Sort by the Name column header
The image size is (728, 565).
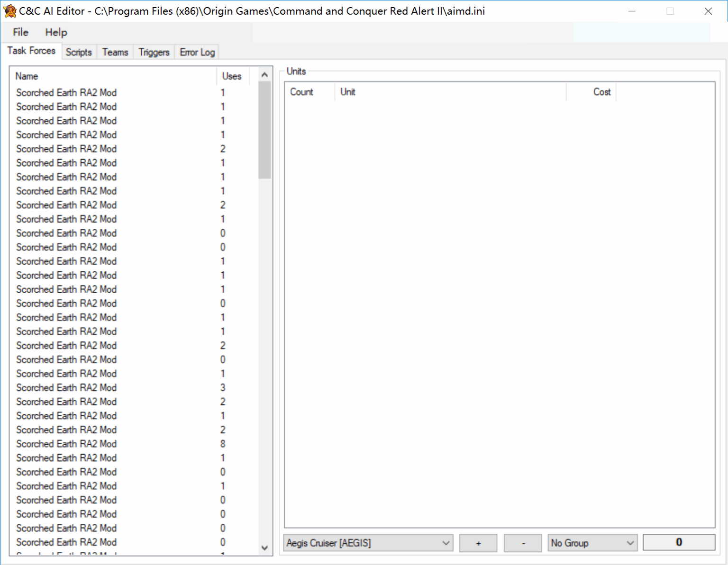pyautogui.click(x=27, y=76)
